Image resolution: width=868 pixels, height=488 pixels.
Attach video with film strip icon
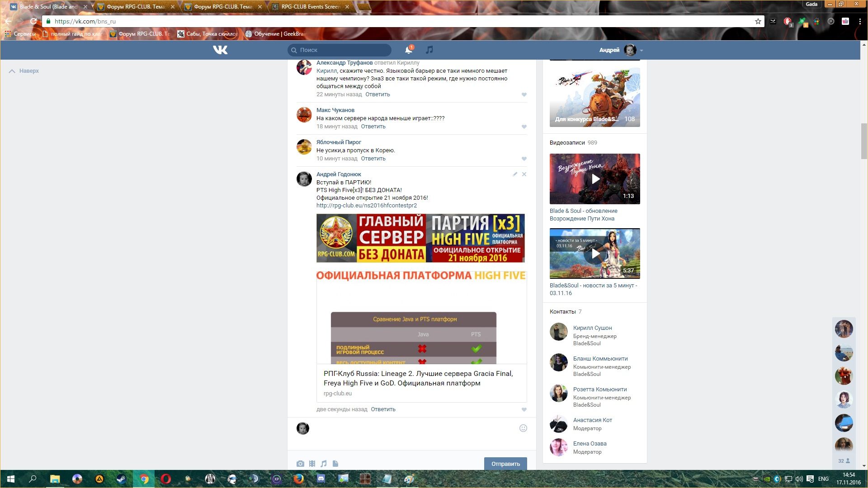[312, 464]
